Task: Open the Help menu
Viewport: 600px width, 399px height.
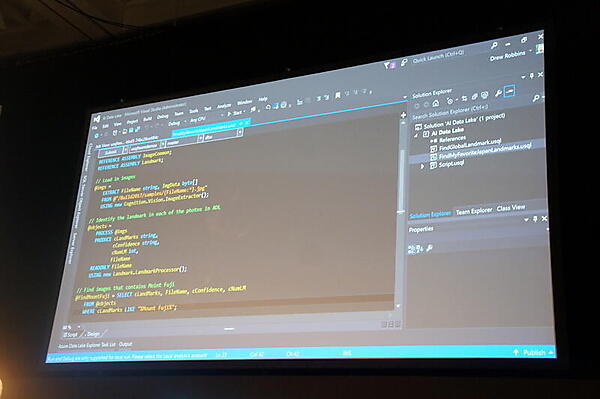Action: pos(263,99)
